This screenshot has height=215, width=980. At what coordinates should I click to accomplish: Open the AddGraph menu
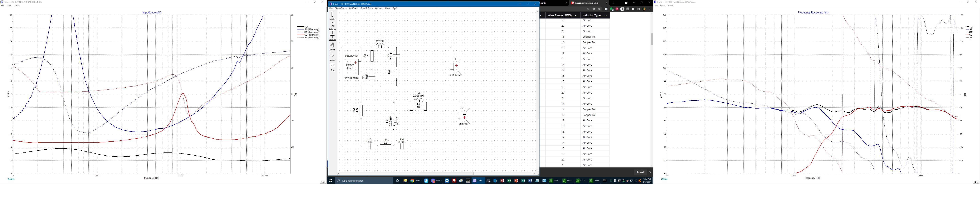(x=353, y=8)
